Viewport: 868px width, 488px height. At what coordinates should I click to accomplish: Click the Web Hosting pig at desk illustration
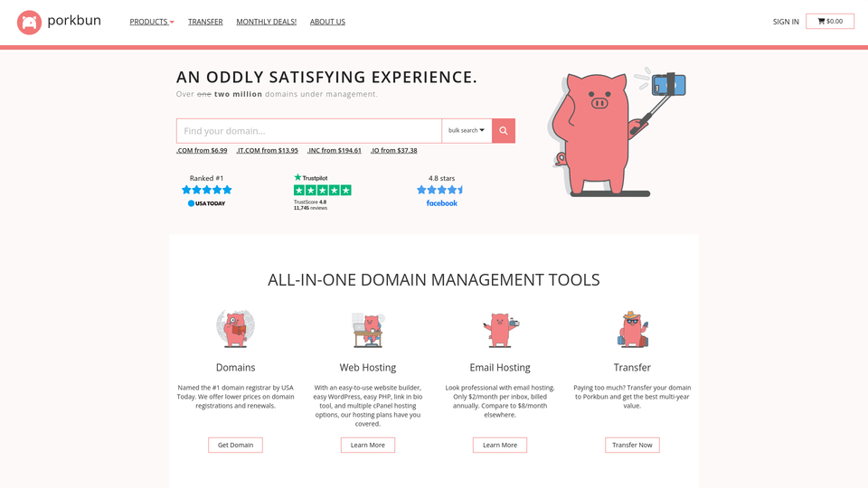[368, 329]
